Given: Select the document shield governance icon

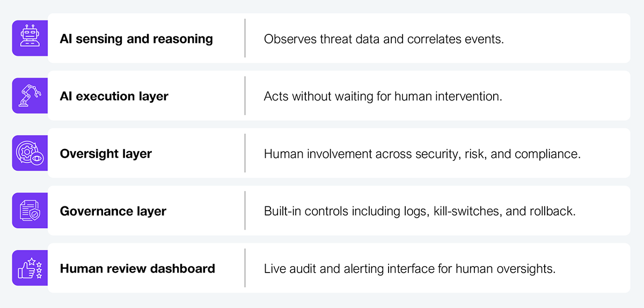Looking at the screenshot, I should pyautogui.click(x=30, y=211).
